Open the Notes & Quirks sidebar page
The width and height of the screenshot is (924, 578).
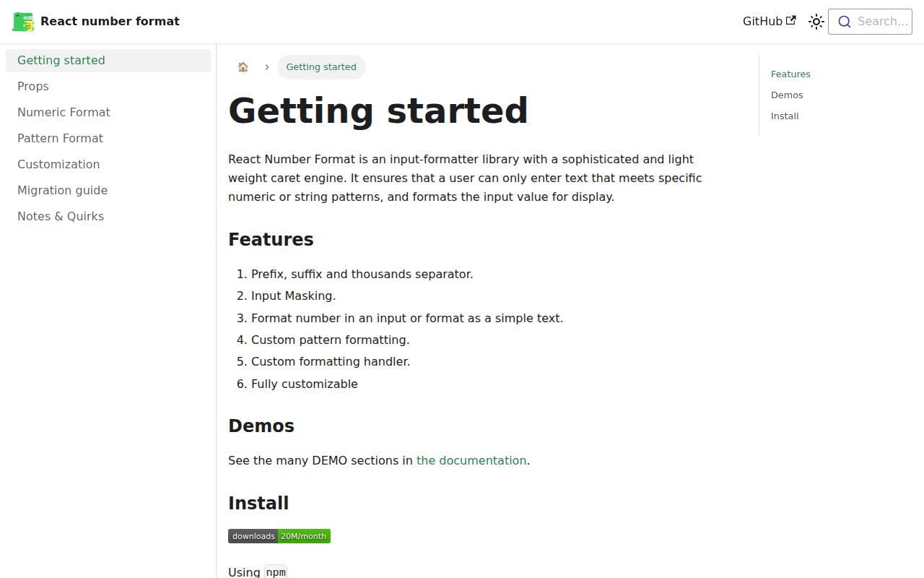click(108, 217)
